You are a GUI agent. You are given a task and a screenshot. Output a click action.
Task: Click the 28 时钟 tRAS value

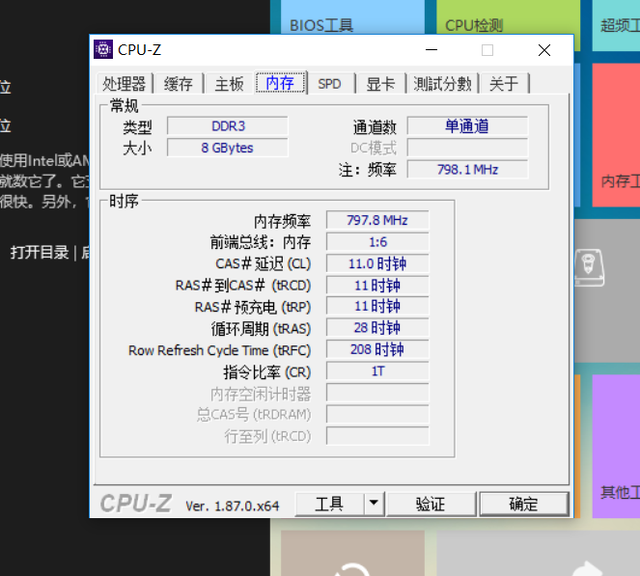[378, 328]
